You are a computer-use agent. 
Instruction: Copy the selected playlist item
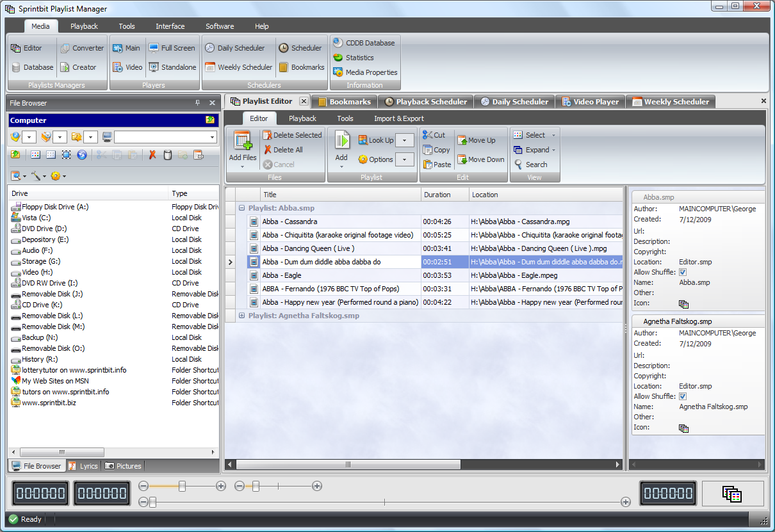[437, 150]
